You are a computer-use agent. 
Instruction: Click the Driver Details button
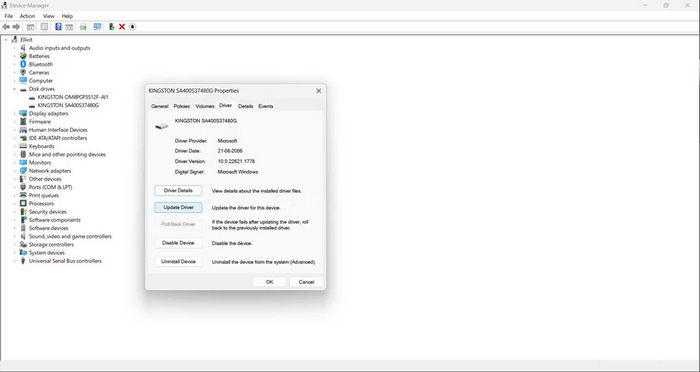(x=178, y=191)
